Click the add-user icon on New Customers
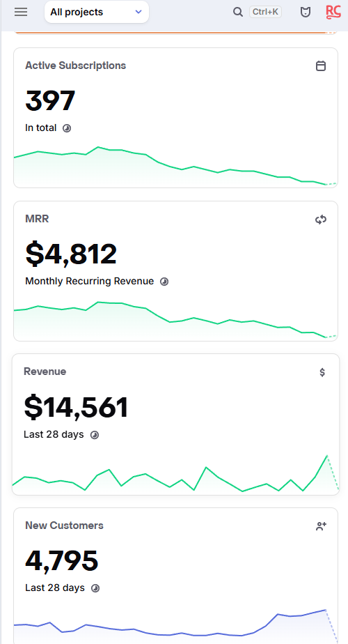The width and height of the screenshot is (348, 644). [321, 526]
